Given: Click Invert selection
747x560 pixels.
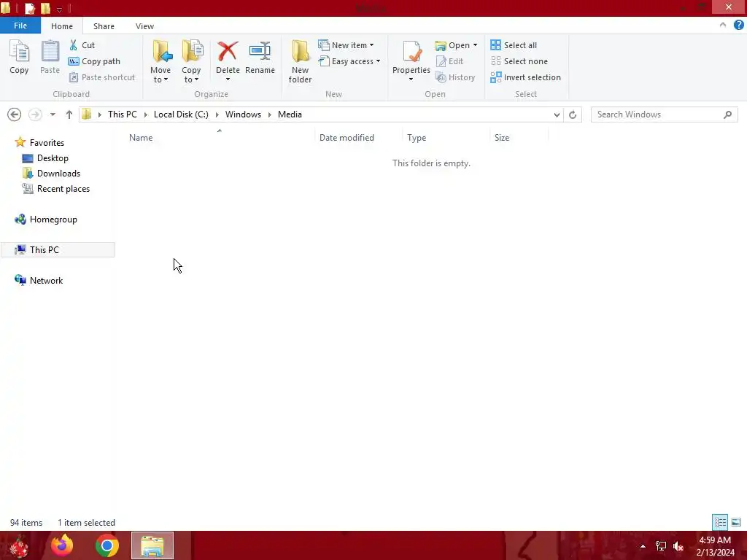Looking at the screenshot, I should (525, 77).
